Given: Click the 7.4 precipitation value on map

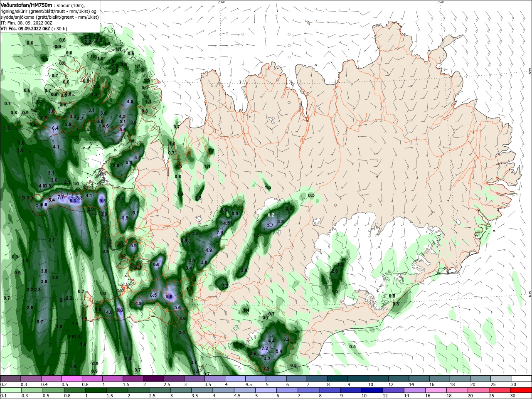Looking at the screenshot, I should point(220,233).
